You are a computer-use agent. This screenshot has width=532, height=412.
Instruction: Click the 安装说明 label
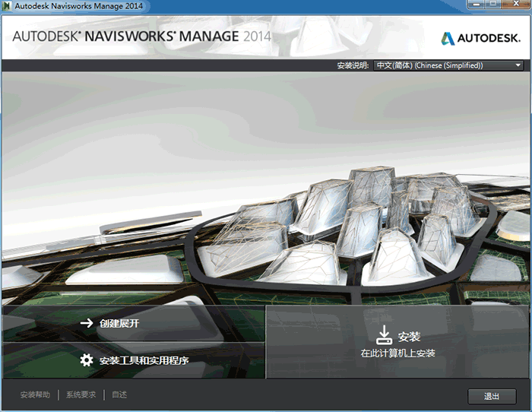[353, 66]
